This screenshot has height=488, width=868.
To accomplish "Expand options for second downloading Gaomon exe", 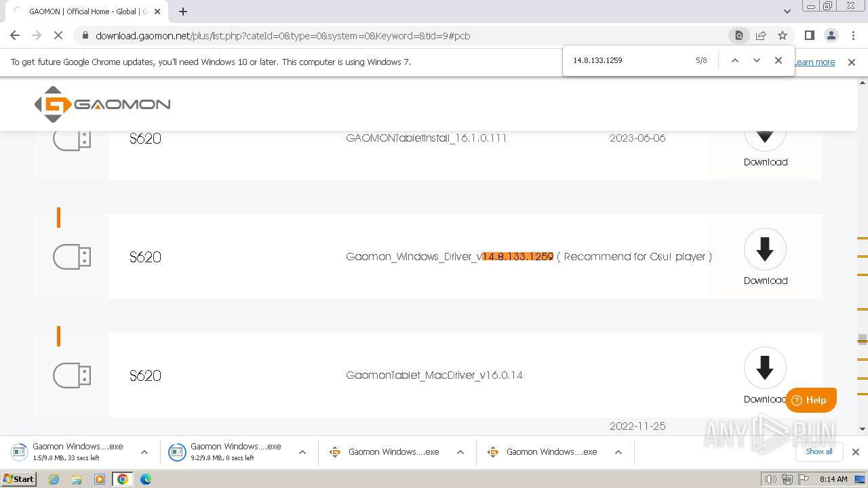I will [302, 452].
